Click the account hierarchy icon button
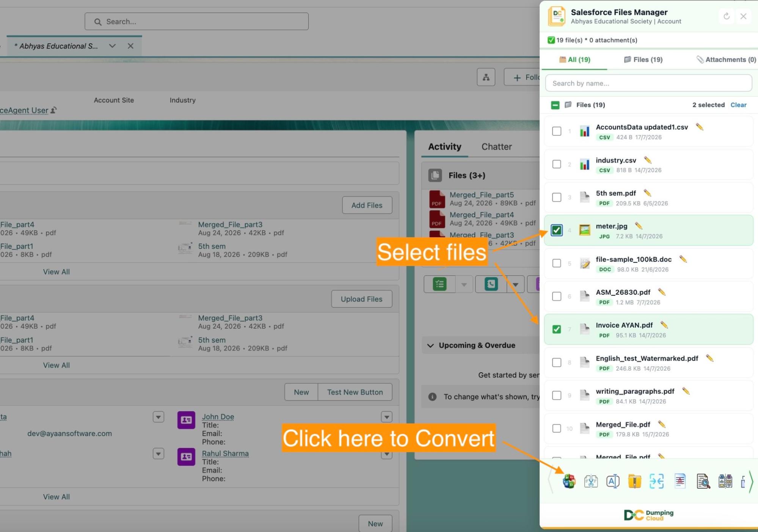The image size is (758, 532). click(x=486, y=77)
